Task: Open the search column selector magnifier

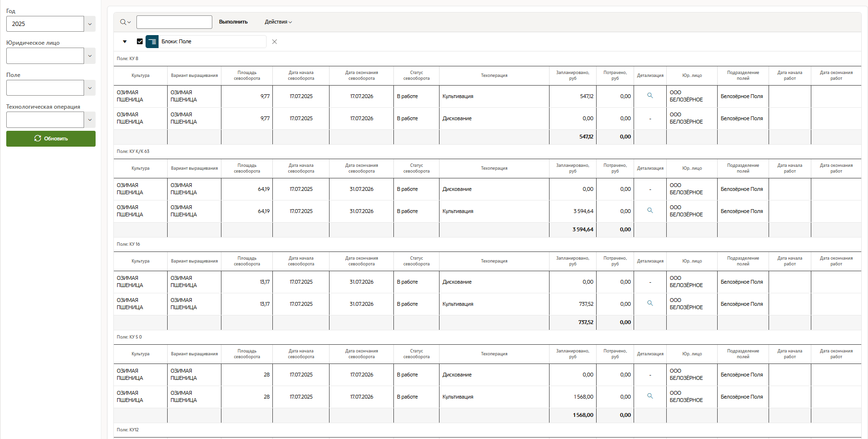Action: [125, 22]
